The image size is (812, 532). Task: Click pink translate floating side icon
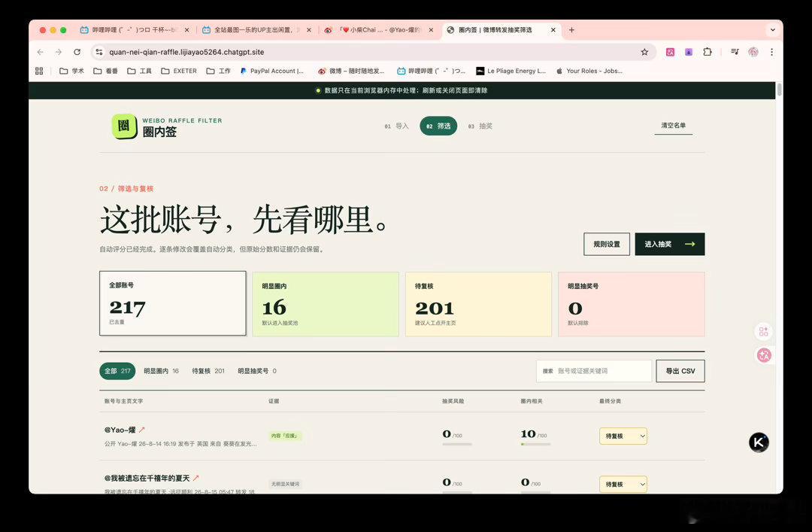coord(764,355)
